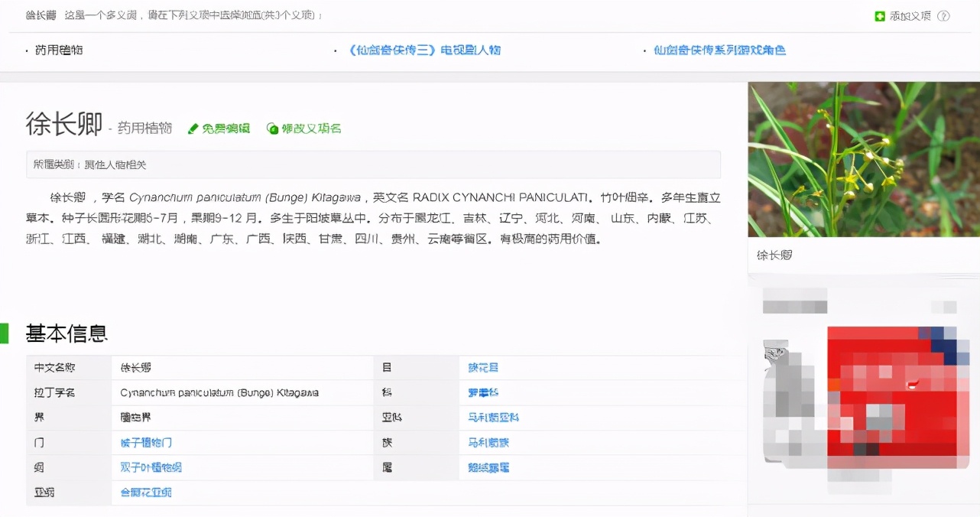
Task: Click the green plus 添加义项 icon
Action: (881, 15)
